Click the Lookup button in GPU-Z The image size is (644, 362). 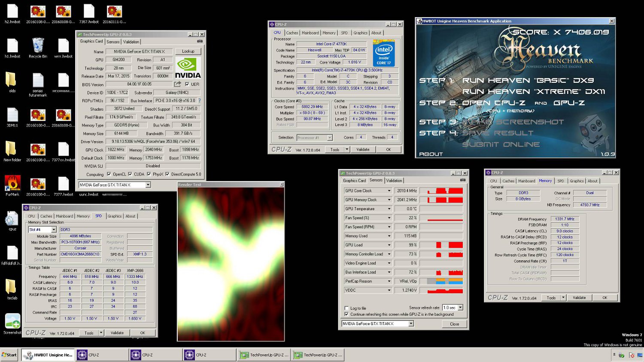(x=188, y=51)
